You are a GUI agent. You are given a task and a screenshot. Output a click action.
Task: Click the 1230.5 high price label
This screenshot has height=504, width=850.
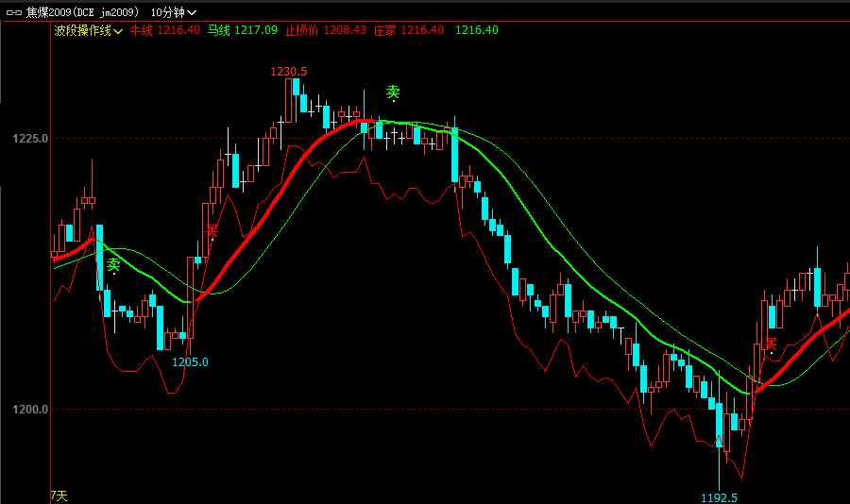click(288, 72)
